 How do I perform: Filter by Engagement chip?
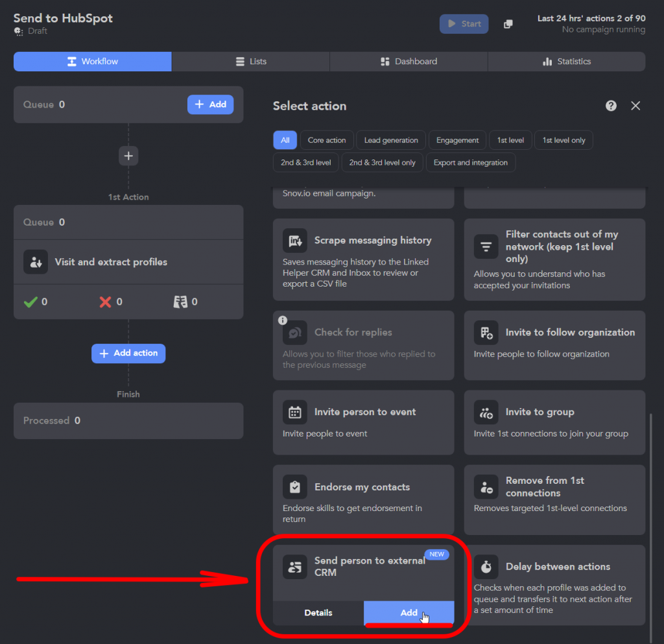click(x=457, y=140)
